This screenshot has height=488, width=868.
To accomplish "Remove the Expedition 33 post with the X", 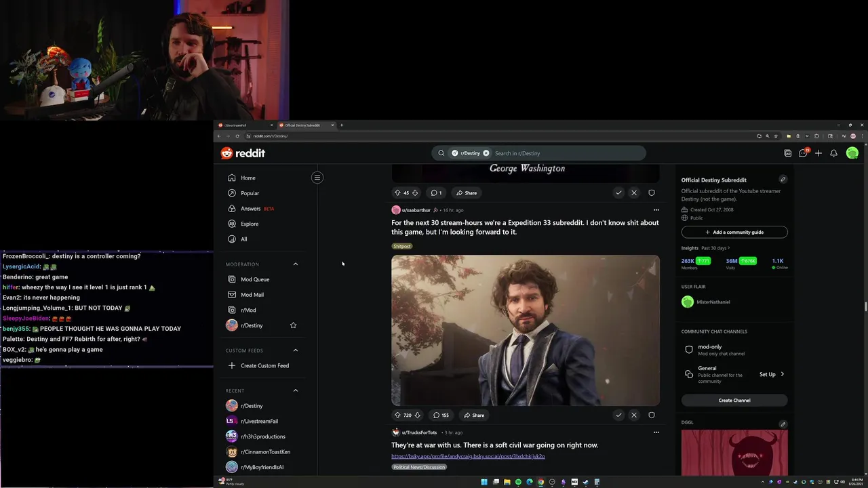I will 634,415.
